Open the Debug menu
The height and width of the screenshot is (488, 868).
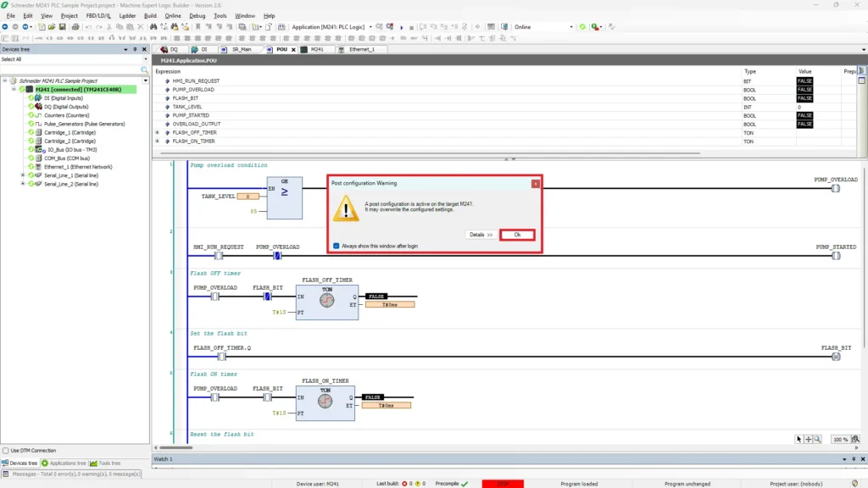tap(197, 16)
